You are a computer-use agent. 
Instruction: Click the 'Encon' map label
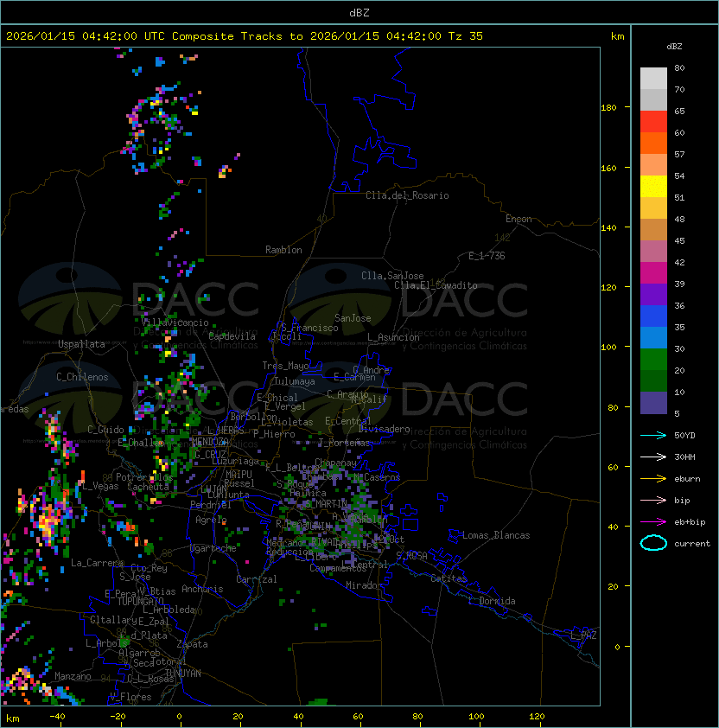(x=519, y=219)
